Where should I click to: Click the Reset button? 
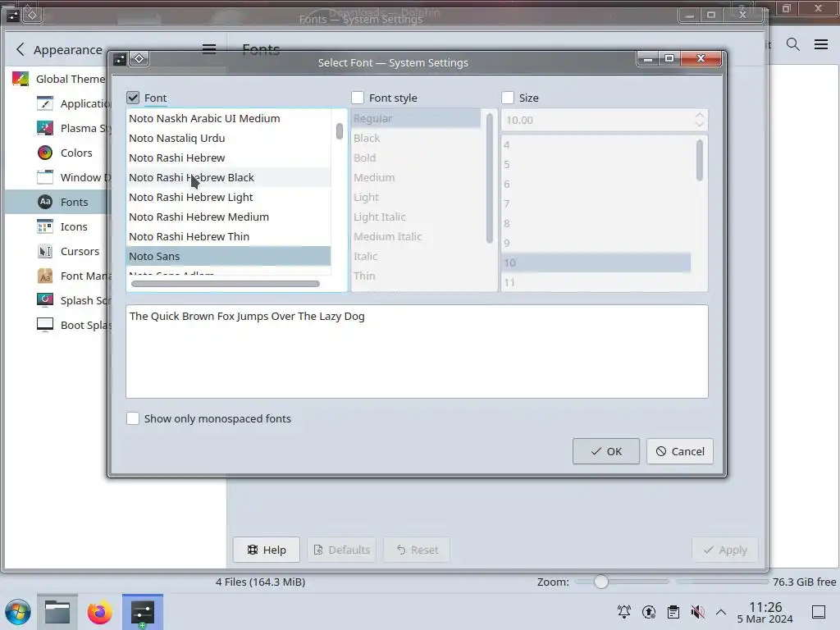point(417,550)
